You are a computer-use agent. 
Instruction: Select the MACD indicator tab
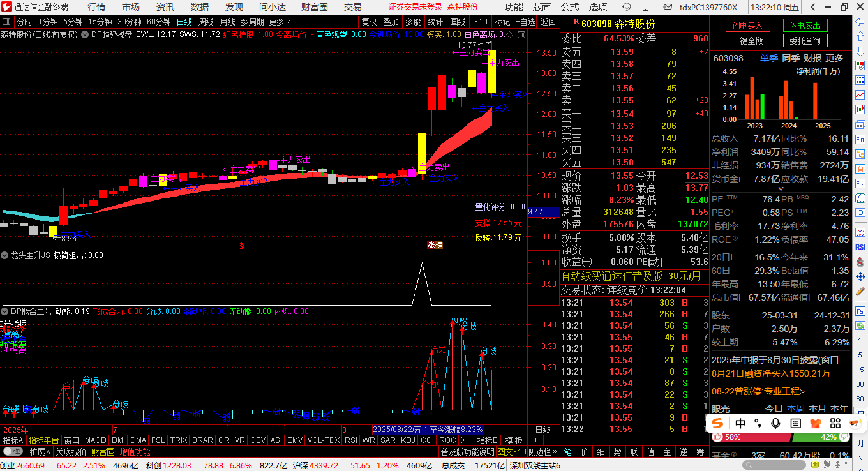[x=96, y=440]
